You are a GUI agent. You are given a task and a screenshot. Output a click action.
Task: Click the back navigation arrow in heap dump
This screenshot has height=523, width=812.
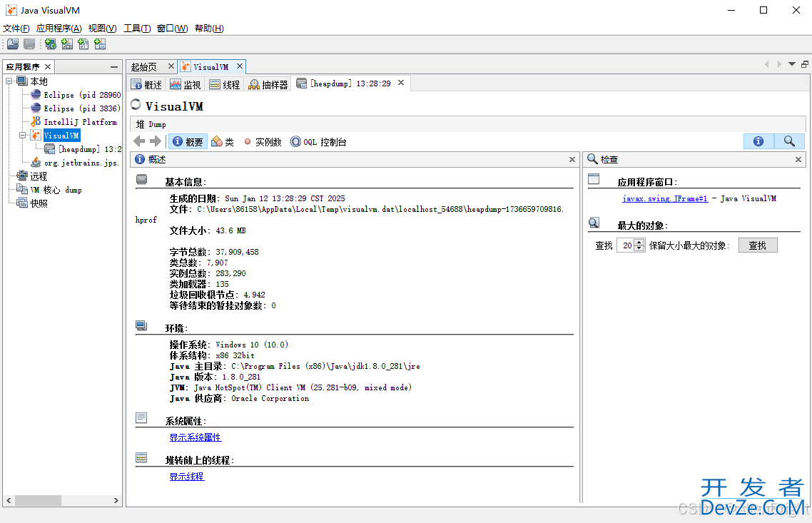tap(139, 141)
